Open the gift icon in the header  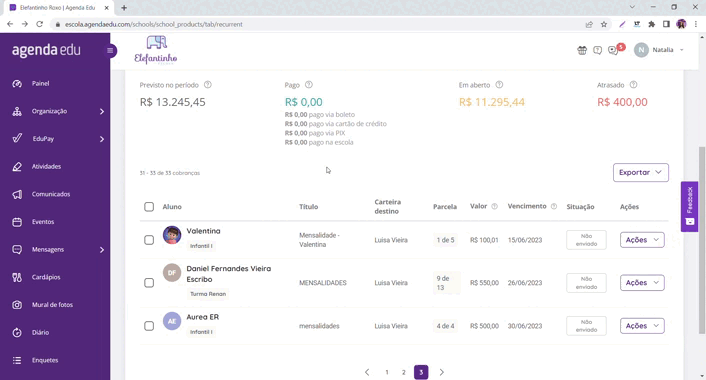tap(582, 50)
